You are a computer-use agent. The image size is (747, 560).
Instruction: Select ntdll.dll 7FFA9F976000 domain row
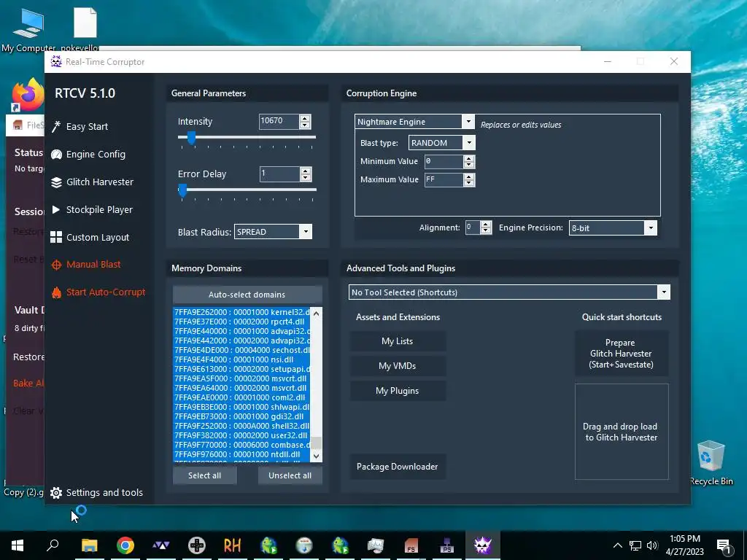tap(241, 454)
